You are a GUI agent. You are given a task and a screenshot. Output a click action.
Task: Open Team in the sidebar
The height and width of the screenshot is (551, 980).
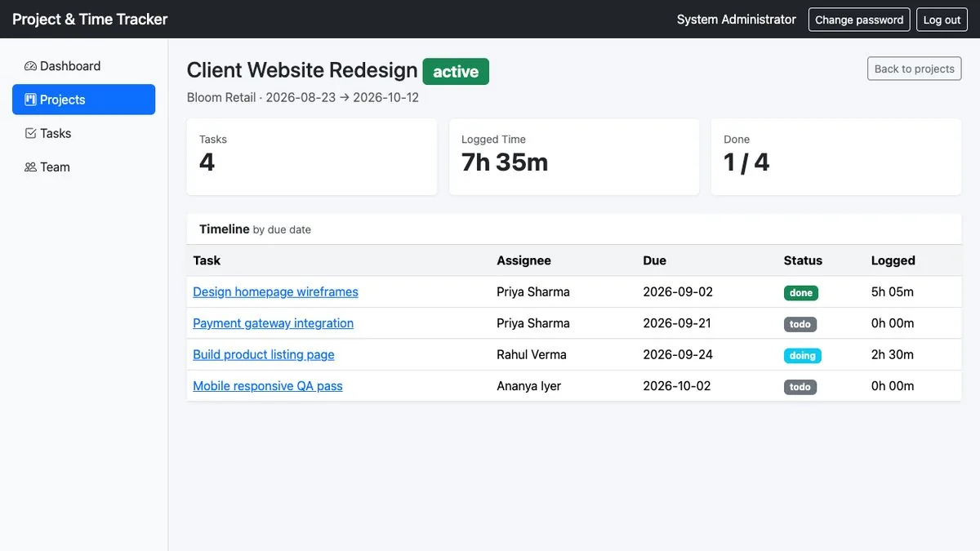pos(83,167)
